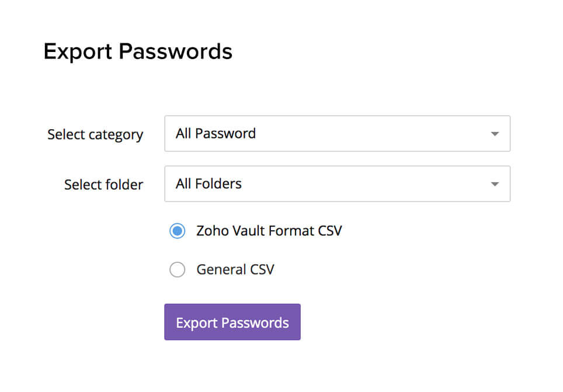Screen dimensions: 563x392
Task: Click the 'All Password' selected value text
Action: pos(216,134)
